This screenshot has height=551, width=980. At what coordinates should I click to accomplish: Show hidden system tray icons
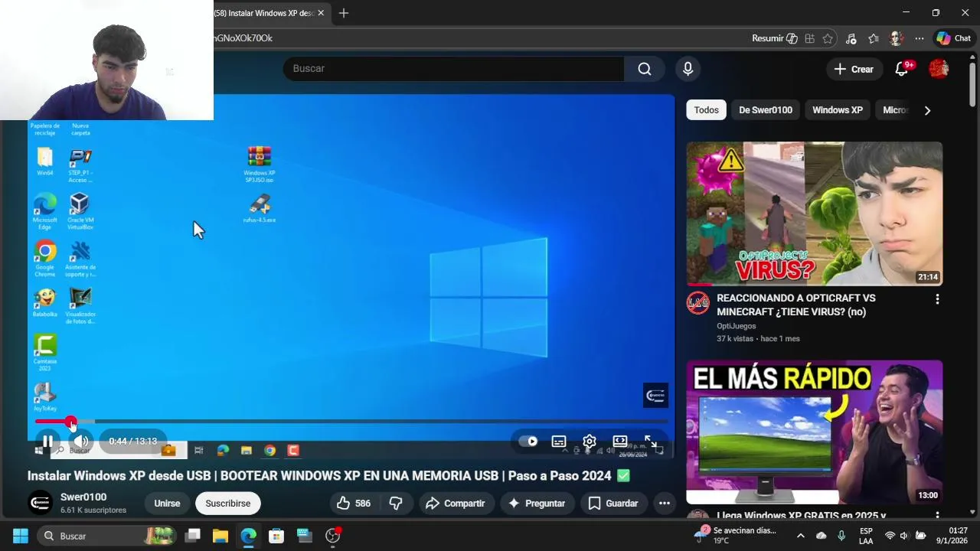coord(801,536)
